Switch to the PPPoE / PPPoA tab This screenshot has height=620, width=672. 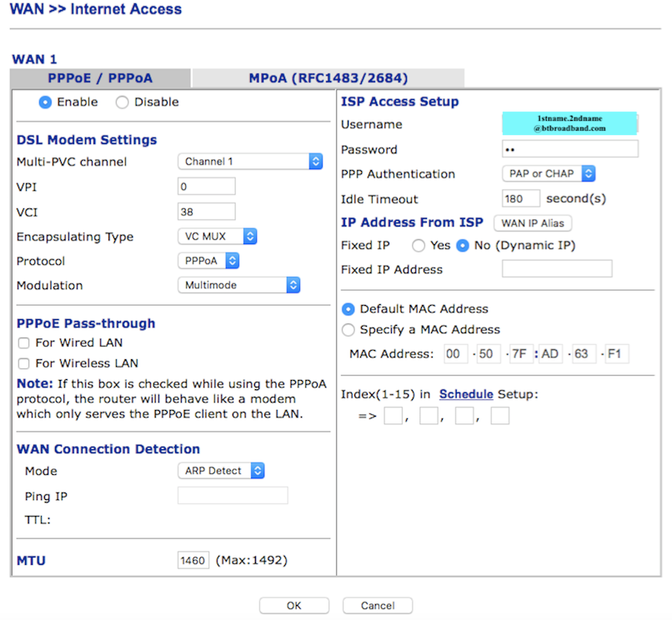click(100, 78)
